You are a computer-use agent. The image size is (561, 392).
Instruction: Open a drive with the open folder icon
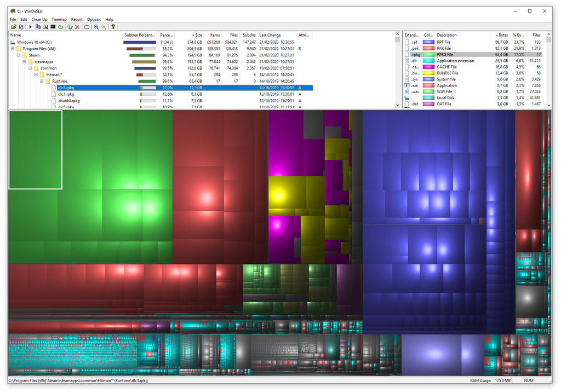pos(14,26)
